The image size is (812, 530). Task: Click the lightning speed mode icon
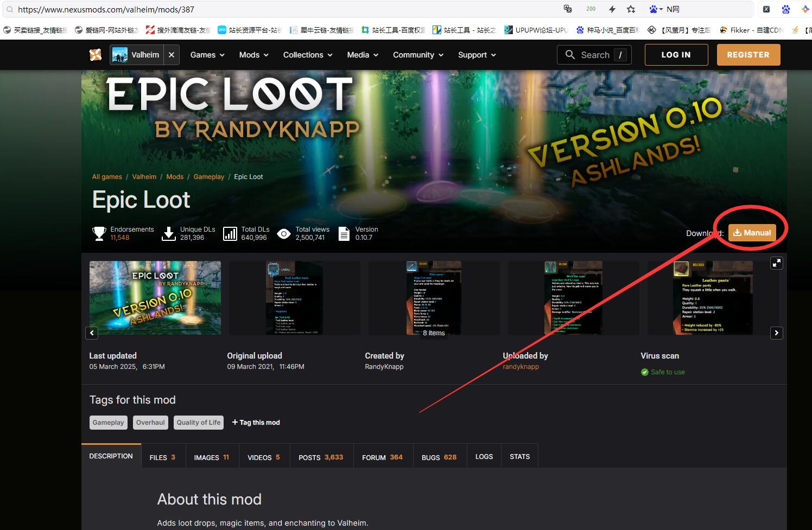612,9
